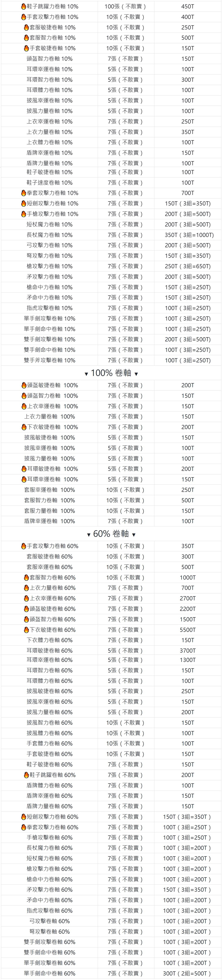The image size is (222, 980).
Task: Click the 100張（不散賣）quantity cell
Action: click(125, 6)
